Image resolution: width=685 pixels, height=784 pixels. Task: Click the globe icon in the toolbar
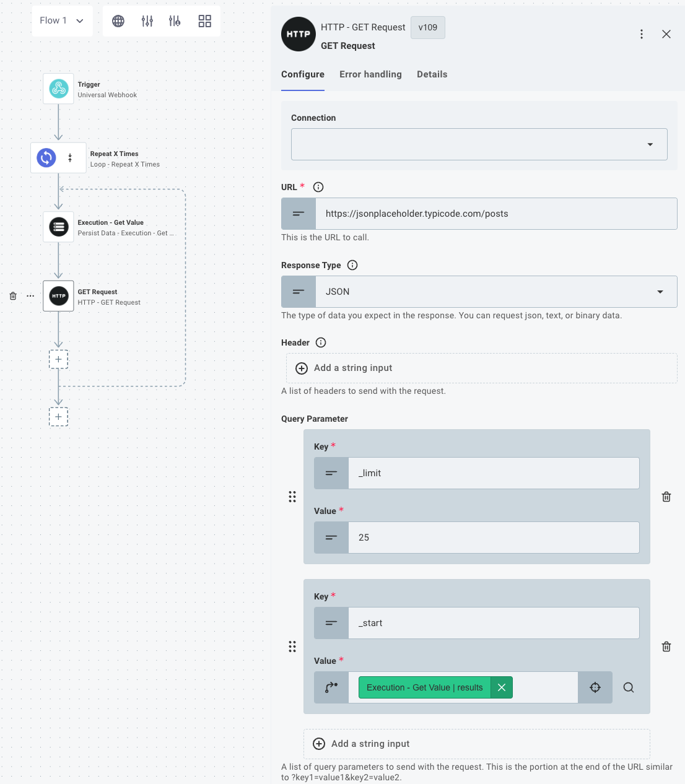click(118, 20)
